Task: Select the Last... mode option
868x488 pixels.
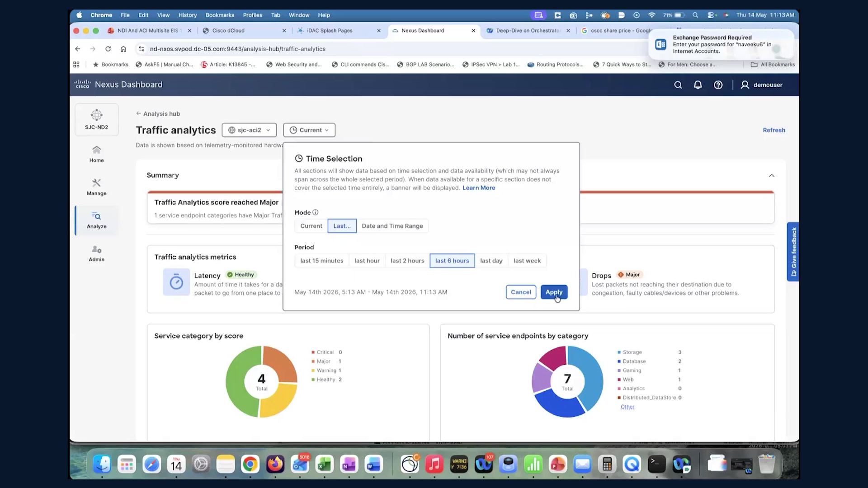Action: pos(342,226)
